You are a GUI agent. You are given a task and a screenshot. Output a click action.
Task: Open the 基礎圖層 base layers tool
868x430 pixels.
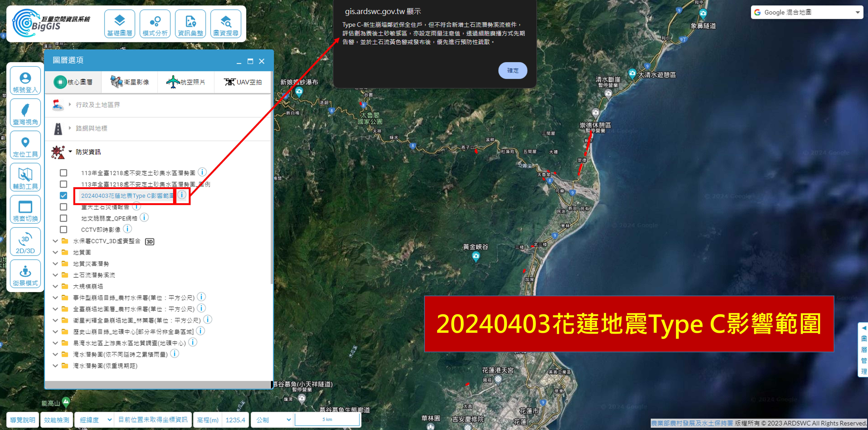coord(120,24)
